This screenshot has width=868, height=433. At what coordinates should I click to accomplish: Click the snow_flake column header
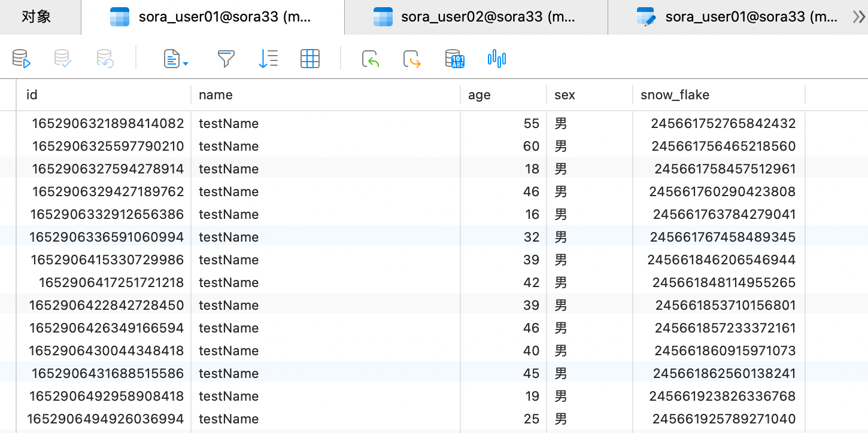(x=675, y=94)
